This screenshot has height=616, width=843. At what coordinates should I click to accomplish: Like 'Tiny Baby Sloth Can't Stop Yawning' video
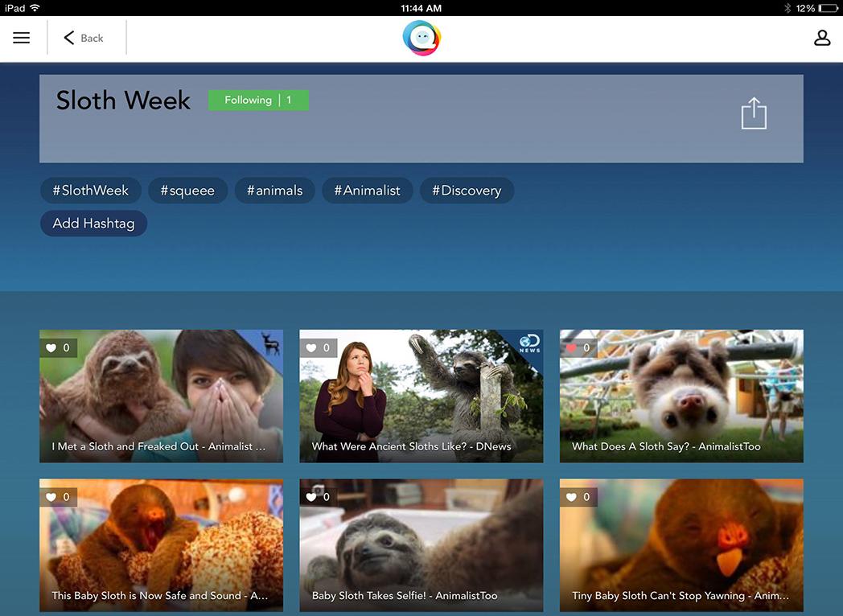point(578,497)
